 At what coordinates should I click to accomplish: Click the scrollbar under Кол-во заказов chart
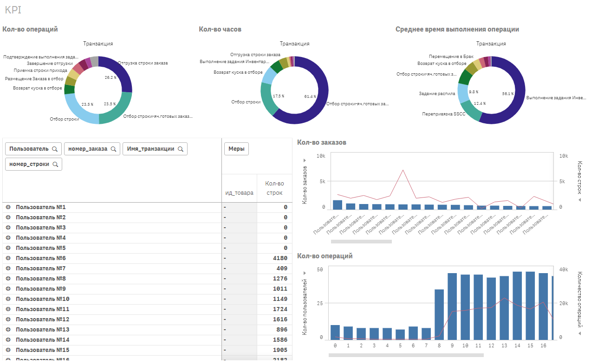tap(361, 241)
